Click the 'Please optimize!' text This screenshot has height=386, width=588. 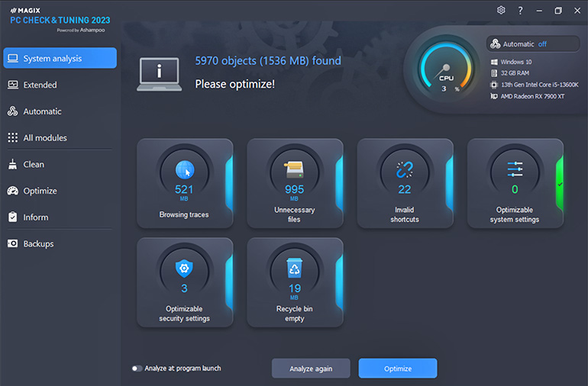click(x=234, y=84)
